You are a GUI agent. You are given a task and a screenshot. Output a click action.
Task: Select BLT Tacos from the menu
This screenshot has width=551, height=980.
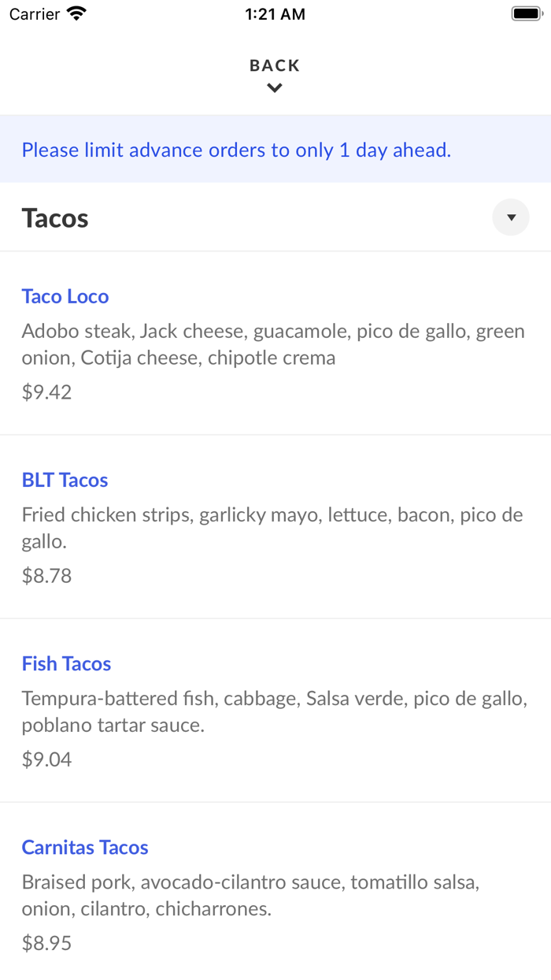pos(65,480)
